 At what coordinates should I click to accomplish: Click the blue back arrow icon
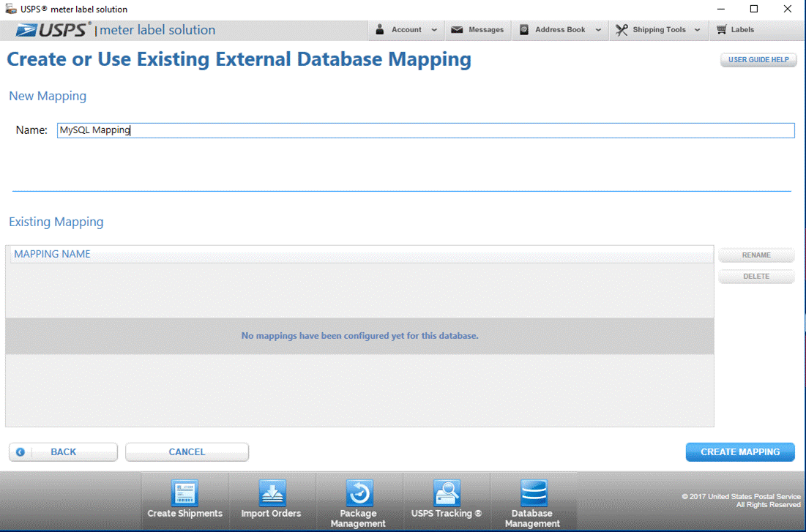click(20, 452)
